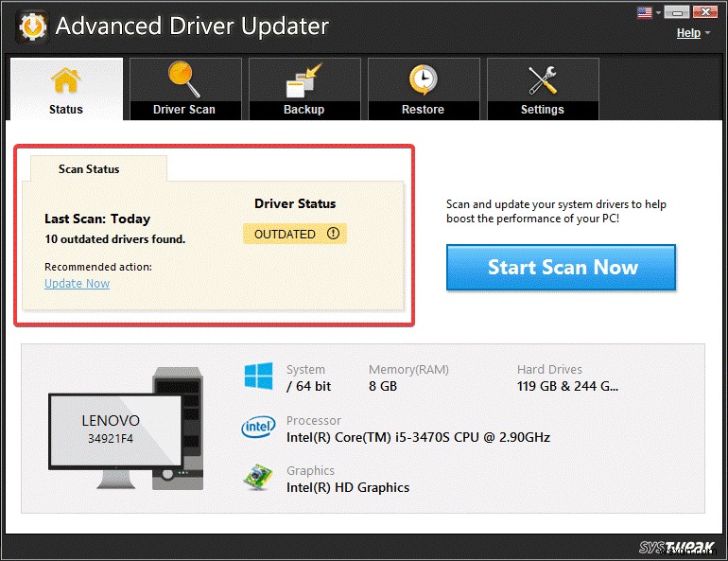Minimize the Advanced Driver Updater window
Viewport: 728px width, 561px height.
(676, 12)
